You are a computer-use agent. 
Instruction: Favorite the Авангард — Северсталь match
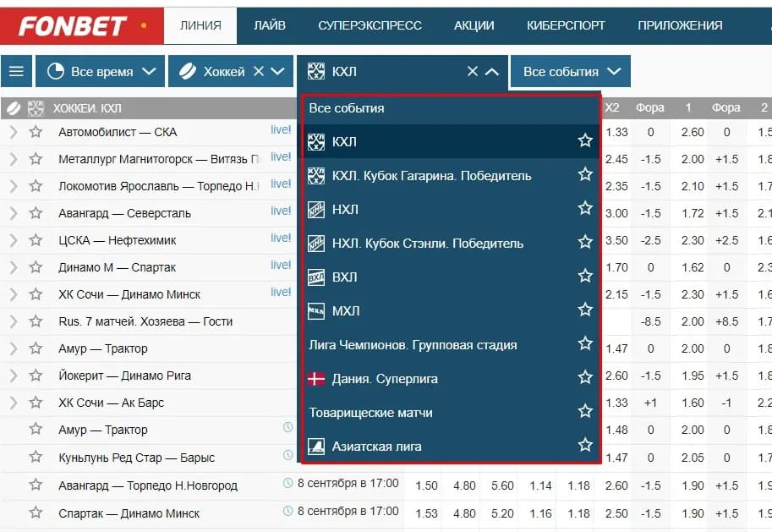[36, 213]
